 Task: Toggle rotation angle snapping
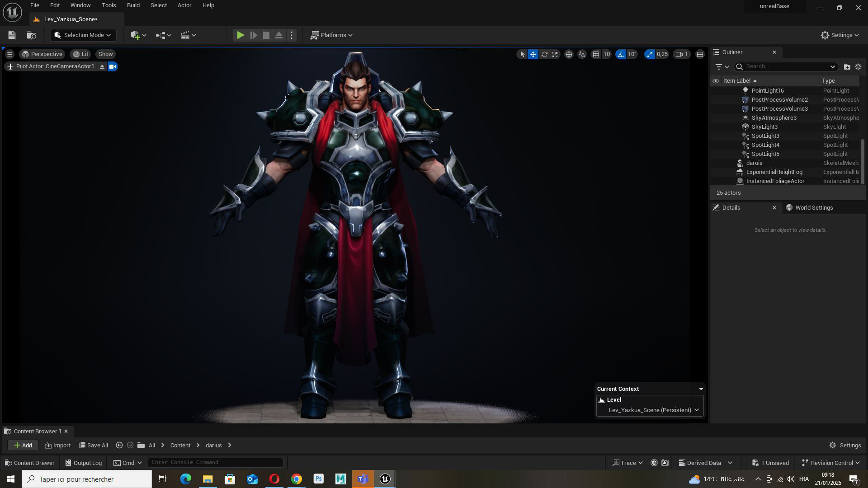pyautogui.click(x=621, y=54)
